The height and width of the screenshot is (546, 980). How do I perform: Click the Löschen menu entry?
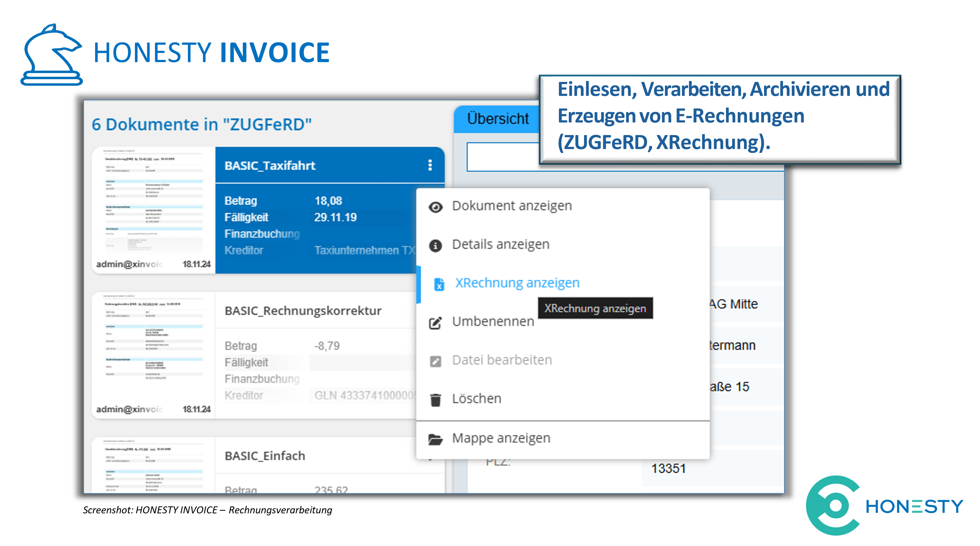pyautogui.click(x=476, y=399)
